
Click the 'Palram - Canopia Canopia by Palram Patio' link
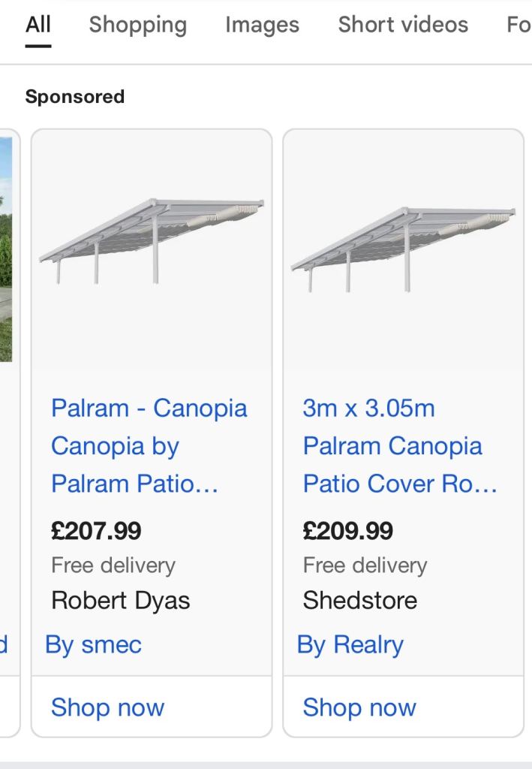click(149, 446)
